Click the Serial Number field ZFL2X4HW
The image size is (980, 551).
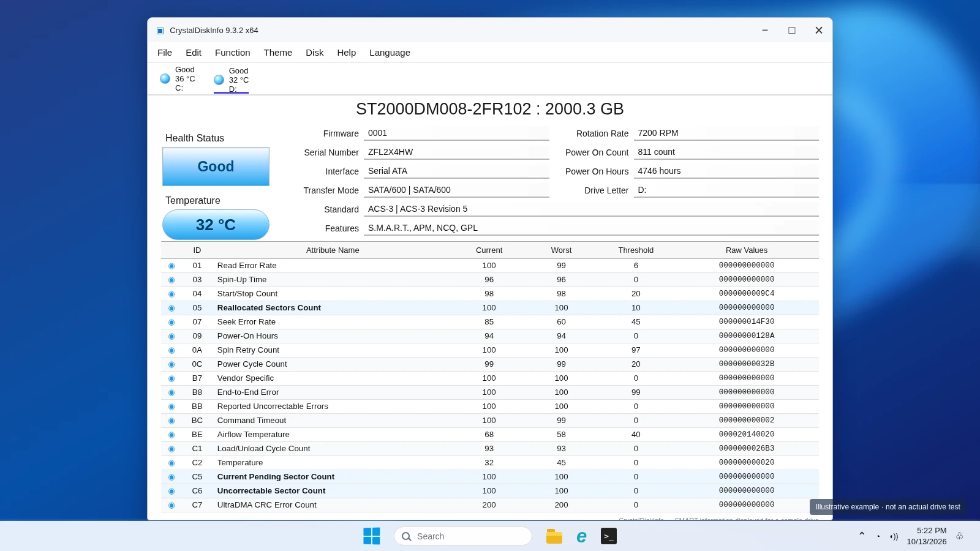456,152
